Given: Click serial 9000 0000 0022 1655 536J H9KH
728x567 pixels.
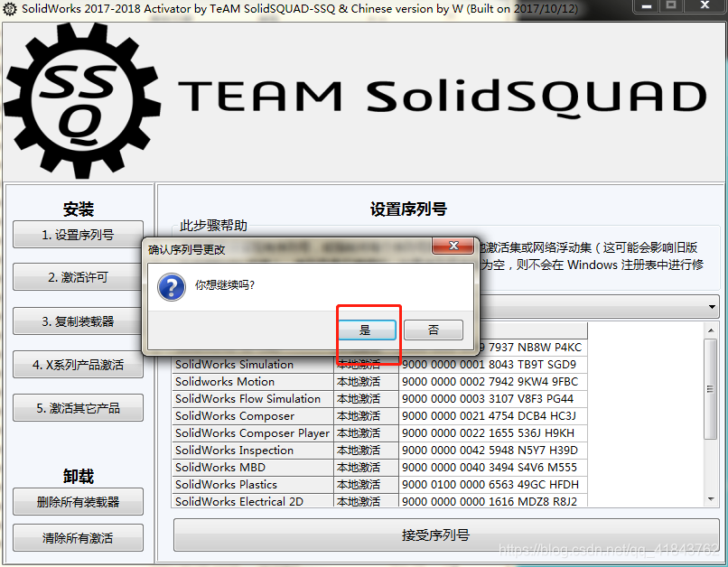Looking at the screenshot, I should (493, 433).
